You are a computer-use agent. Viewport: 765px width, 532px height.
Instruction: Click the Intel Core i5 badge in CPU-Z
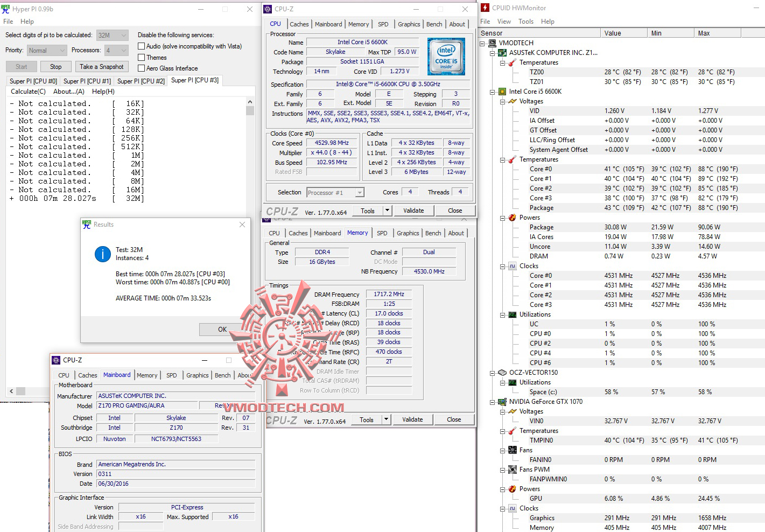446,56
